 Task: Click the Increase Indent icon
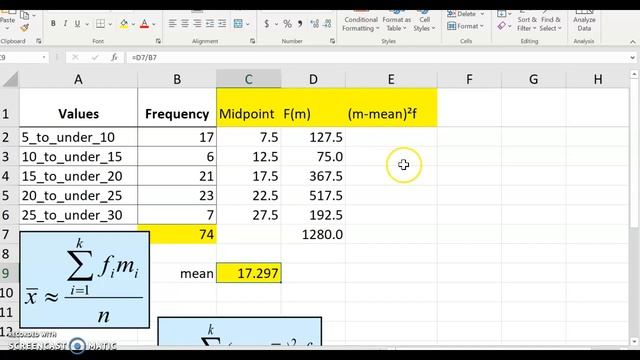pyautogui.click(x=222, y=24)
